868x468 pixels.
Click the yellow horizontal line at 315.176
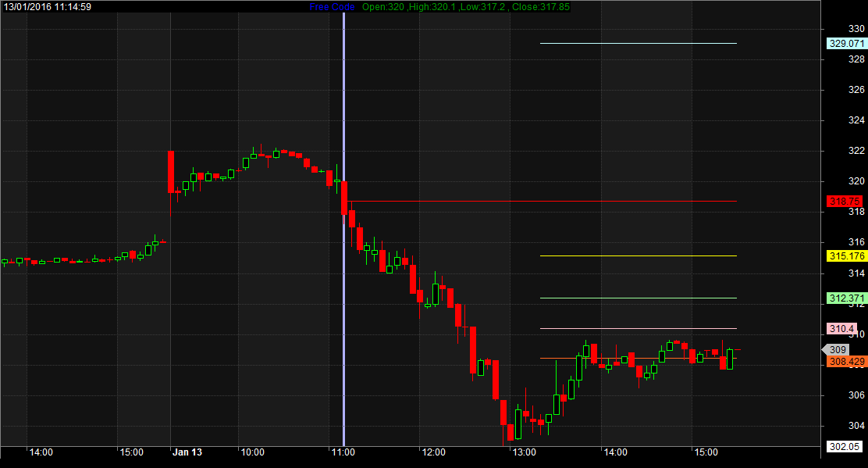point(639,256)
